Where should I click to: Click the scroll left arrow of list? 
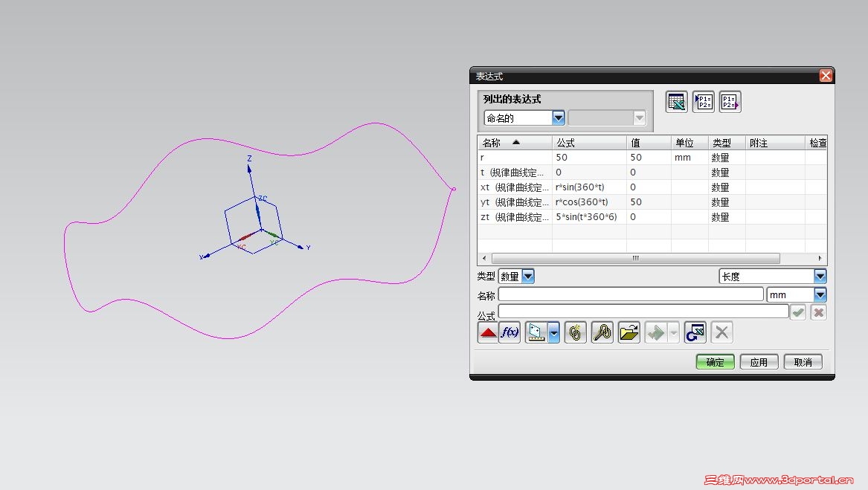[484, 258]
